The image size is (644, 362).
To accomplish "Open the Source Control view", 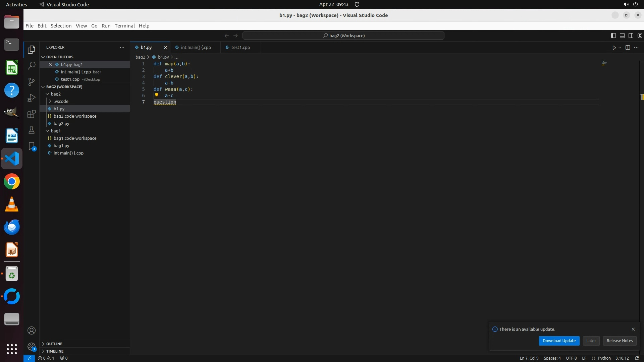I will (32, 82).
